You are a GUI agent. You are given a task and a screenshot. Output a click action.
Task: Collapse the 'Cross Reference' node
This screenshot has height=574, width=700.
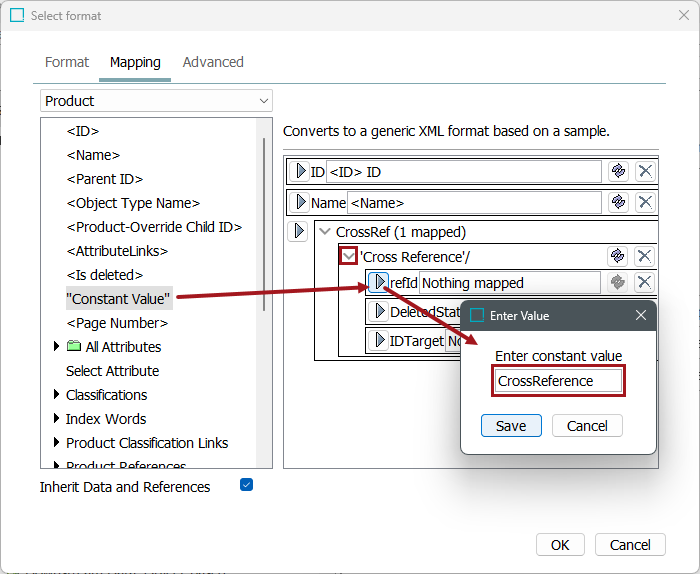coord(348,256)
